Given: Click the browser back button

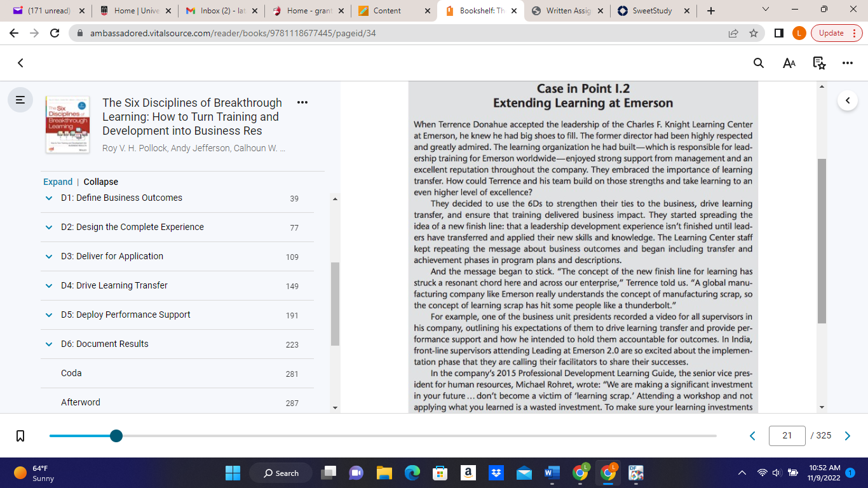Looking at the screenshot, I should (14, 33).
